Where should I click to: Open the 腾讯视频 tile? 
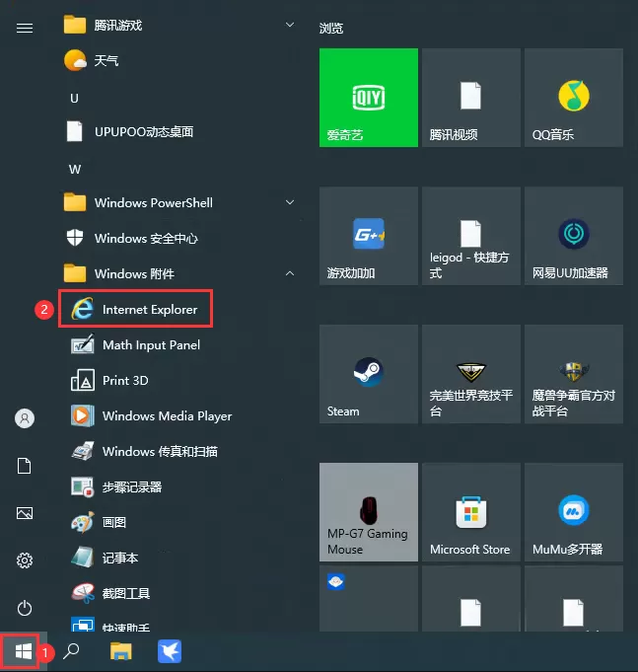tap(471, 98)
